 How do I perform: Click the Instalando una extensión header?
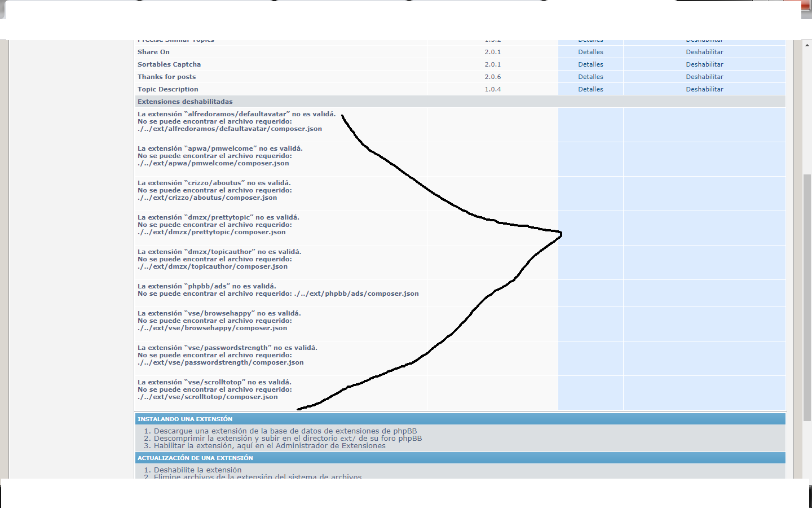185,419
